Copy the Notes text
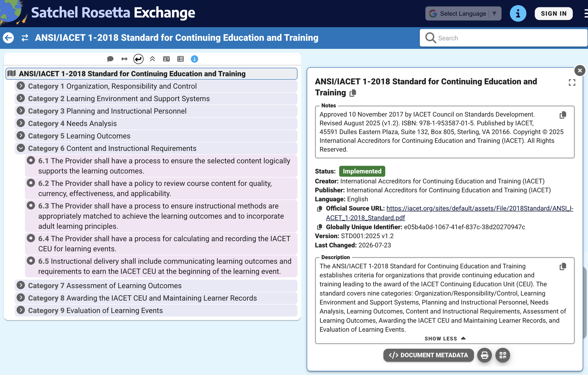Image resolution: width=588 pixels, height=375 pixels. [x=563, y=115]
